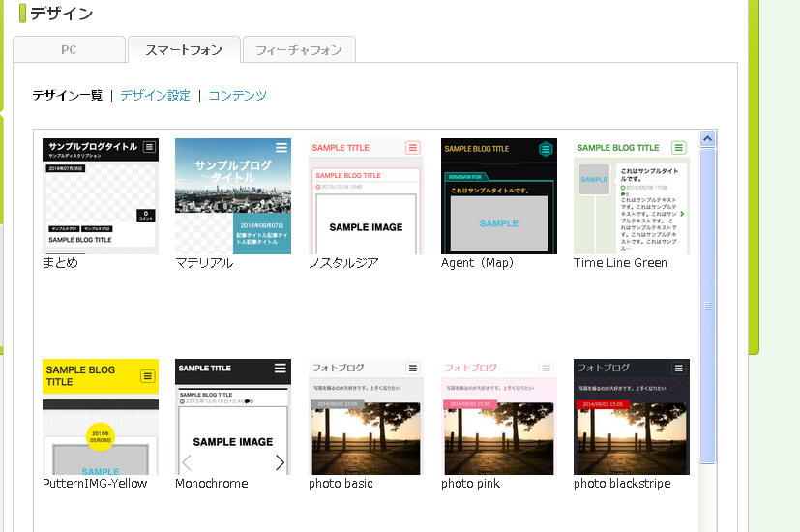
Task: Click the photo blackstripe name label
Action: pyautogui.click(x=622, y=483)
